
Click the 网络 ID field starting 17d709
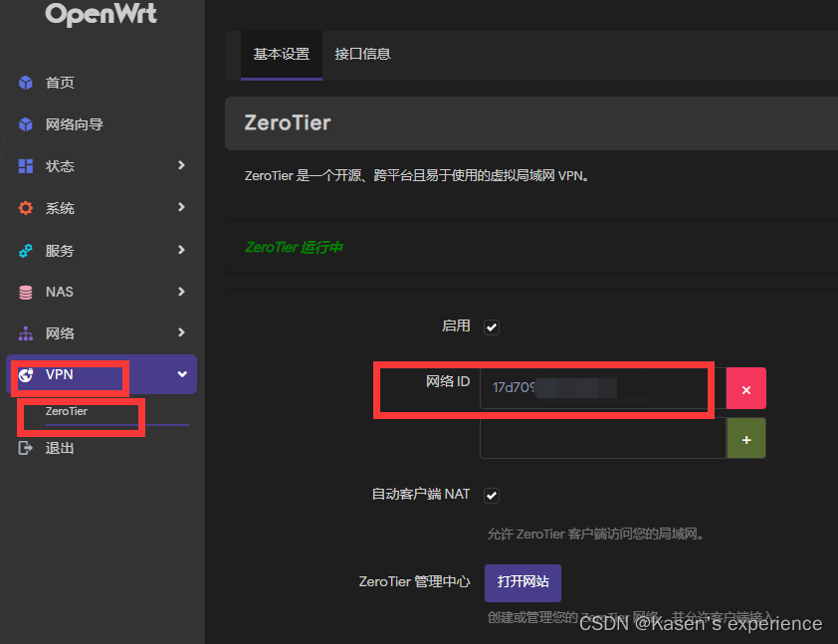tap(603, 388)
